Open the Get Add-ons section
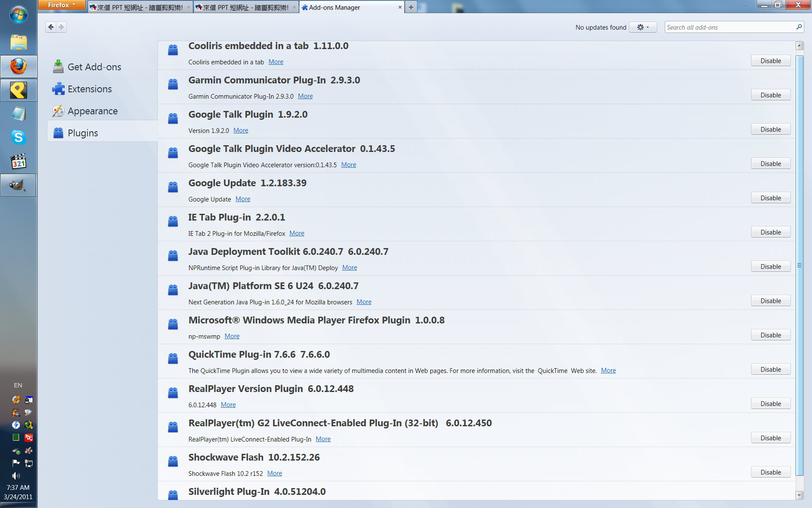812x508 pixels. 94,67
